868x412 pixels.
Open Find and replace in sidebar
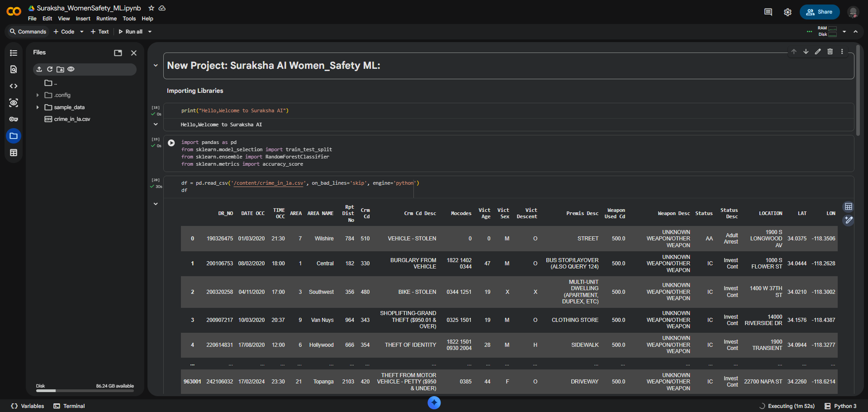tap(14, 69)
